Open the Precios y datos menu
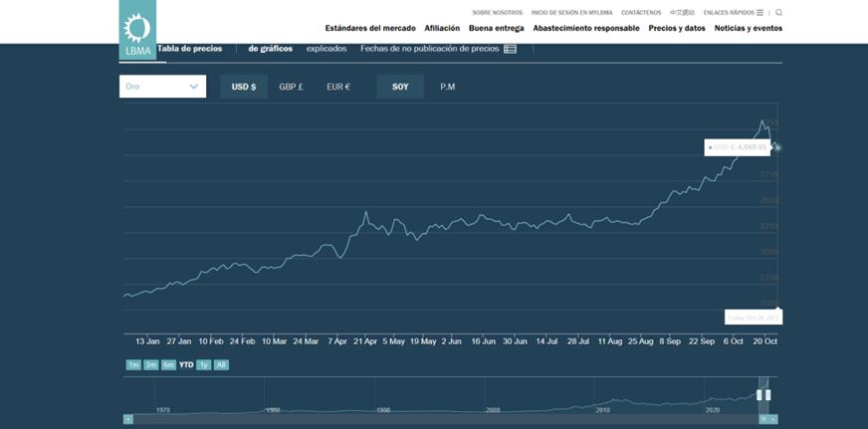Screen dimensions: 868x429 (x=677, y=28)
